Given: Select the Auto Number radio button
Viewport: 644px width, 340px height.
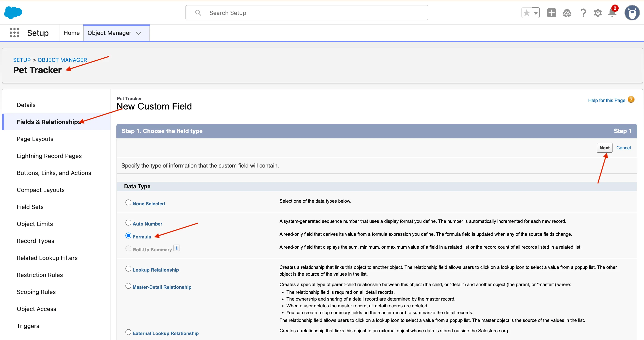Looking at the screenshot, I should pyautogui.click(x=128, y=223).
